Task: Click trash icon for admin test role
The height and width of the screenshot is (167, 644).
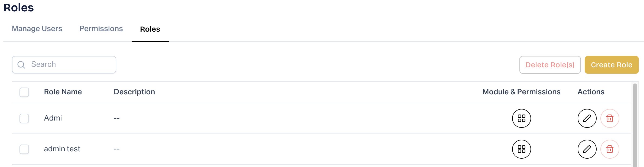Action: (x=610, y=149)
